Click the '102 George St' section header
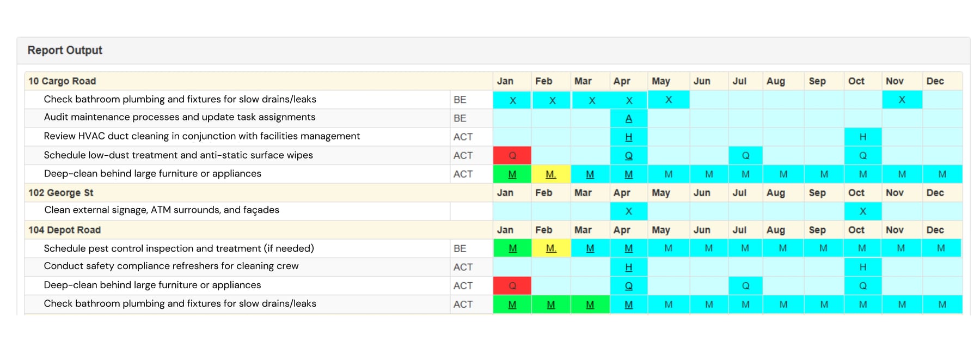Image resolution: width=980 pixels, height=347 pixels. click(61, 193)
